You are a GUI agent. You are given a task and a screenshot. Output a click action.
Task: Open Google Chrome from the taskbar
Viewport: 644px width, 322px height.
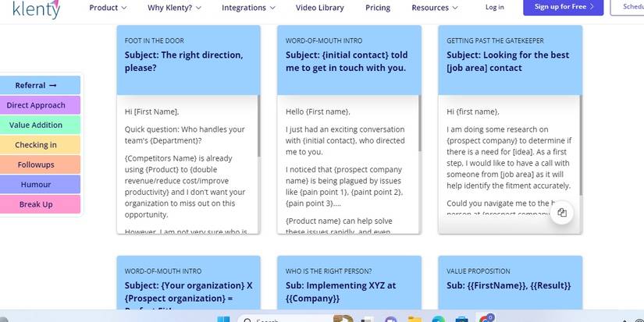tap(486, 319)
